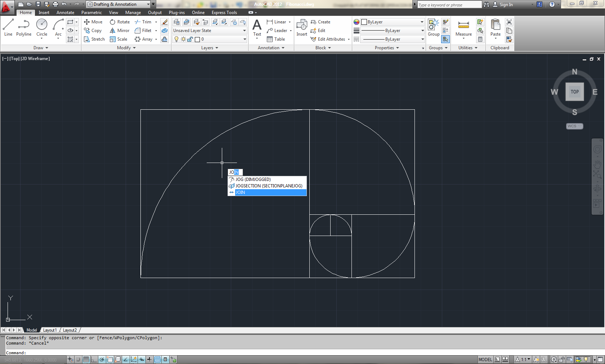
Task: Toggle Object Snap in status bar
Action: [110, 359]
